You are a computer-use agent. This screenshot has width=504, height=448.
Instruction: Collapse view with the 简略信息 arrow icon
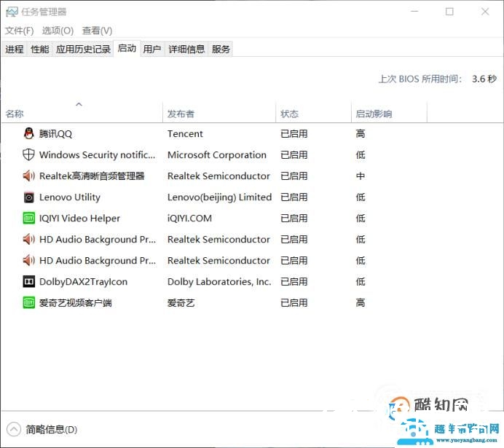tap(14, 429)
